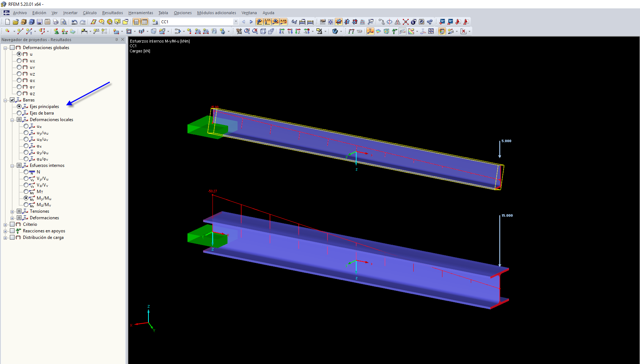Collapse the Deformaciones globales tree node
The image size is (640, 364).
pos(5,48)
